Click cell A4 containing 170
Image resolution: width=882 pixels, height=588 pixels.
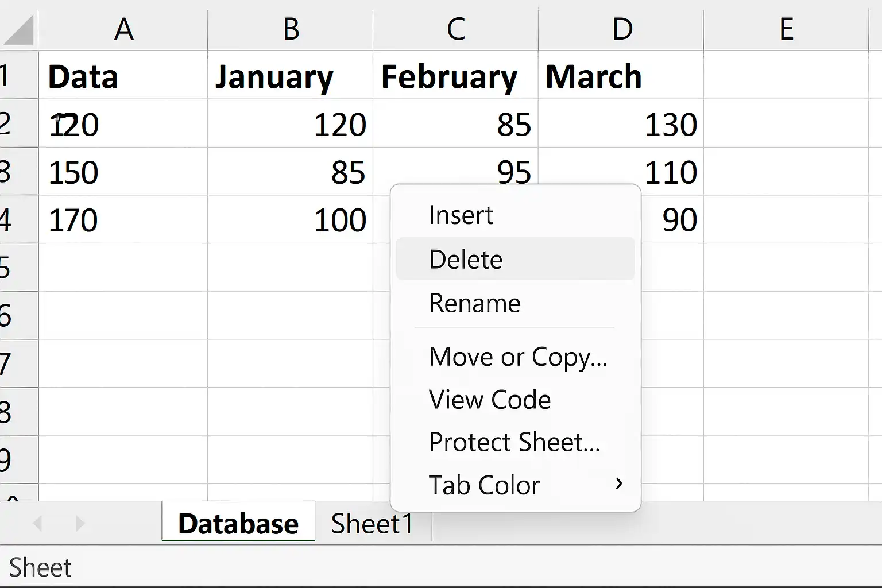[123, 219]
